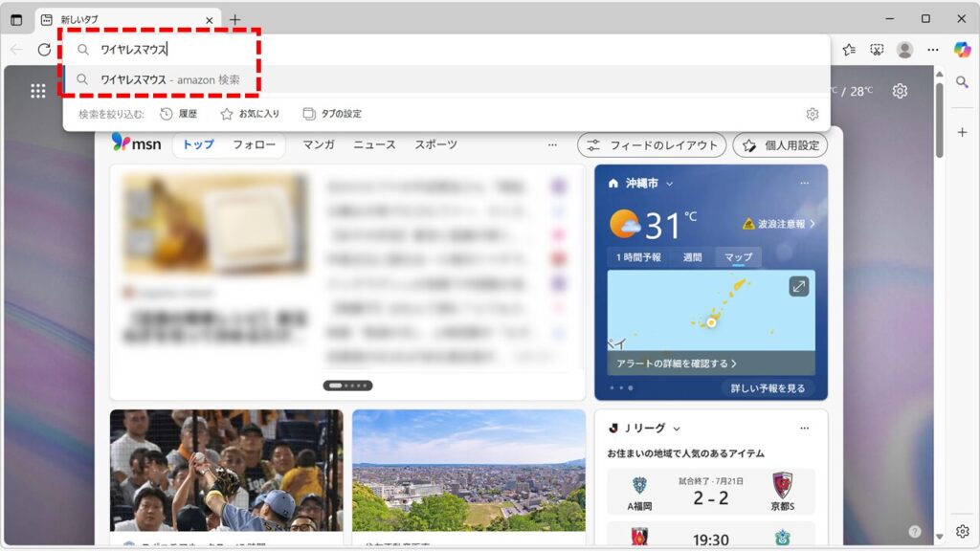Filter search by 履歴
The height and width of the screenshot is (551, 980).
[179, 114]
